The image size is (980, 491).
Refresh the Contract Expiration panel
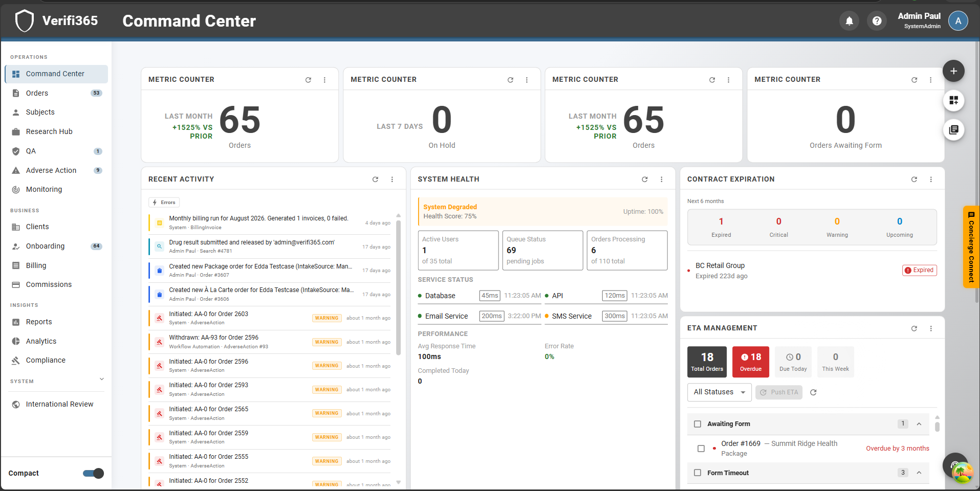pos(914,180)
